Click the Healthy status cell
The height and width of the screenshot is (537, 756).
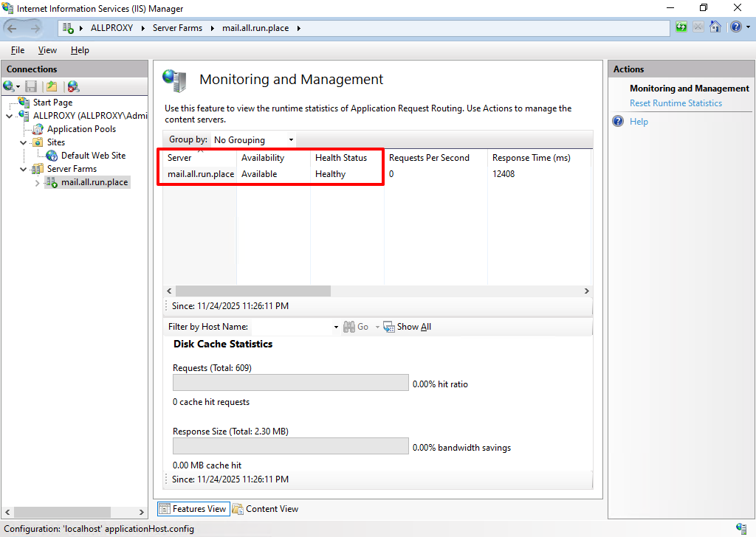point(330,174)
